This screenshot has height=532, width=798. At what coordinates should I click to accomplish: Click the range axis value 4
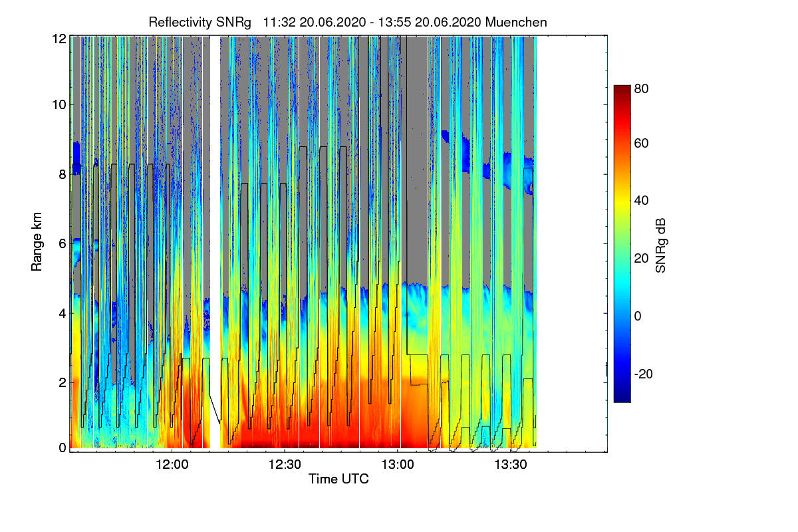click(63, 313)
